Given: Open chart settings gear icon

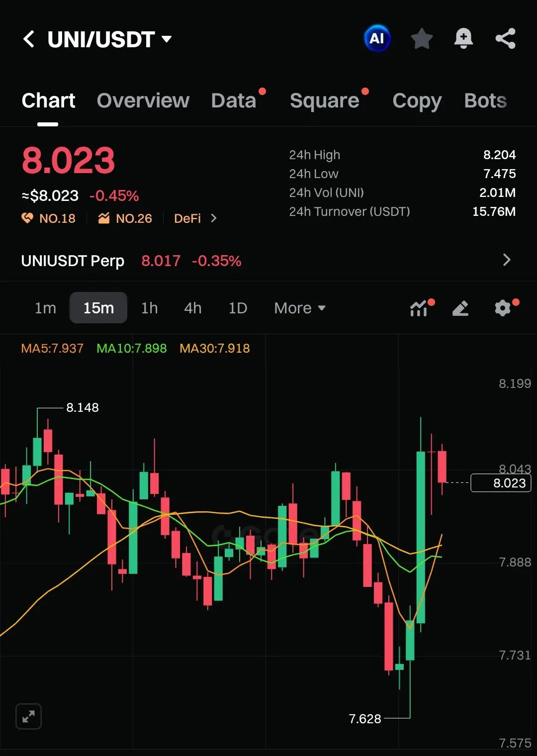Looking at the screenshot, I should (503, 308).
